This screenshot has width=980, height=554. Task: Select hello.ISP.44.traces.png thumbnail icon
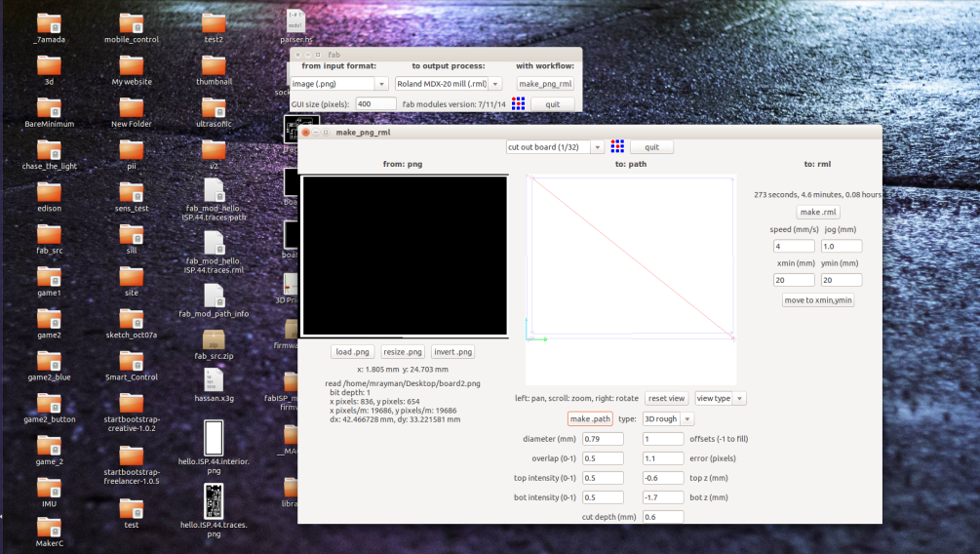[x=214, y=501]
